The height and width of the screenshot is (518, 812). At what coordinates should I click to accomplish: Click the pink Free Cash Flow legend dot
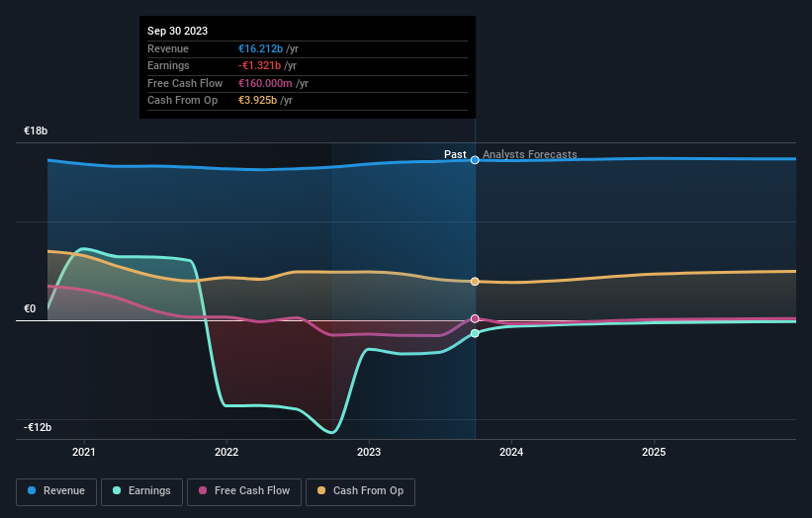tap(203, 490)
